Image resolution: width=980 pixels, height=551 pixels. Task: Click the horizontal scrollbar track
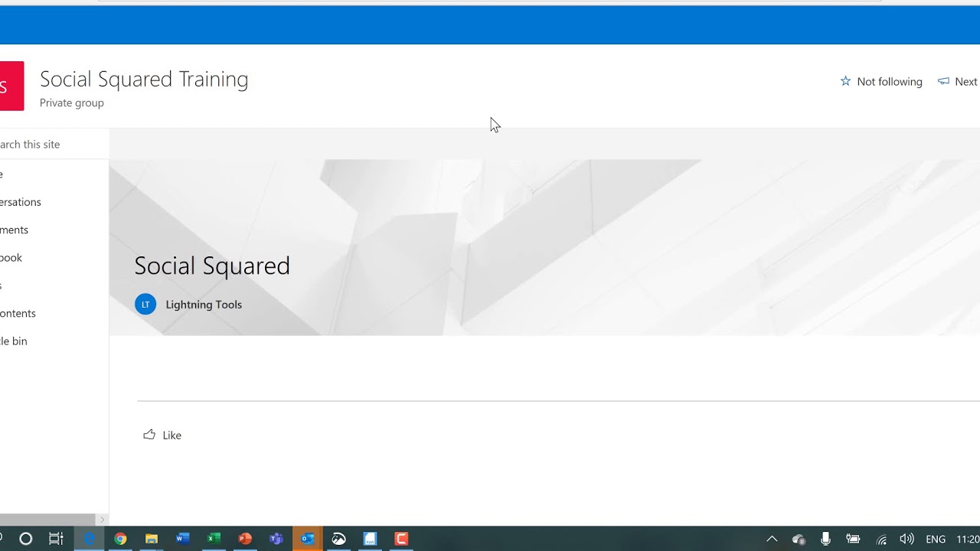point(47,520)
